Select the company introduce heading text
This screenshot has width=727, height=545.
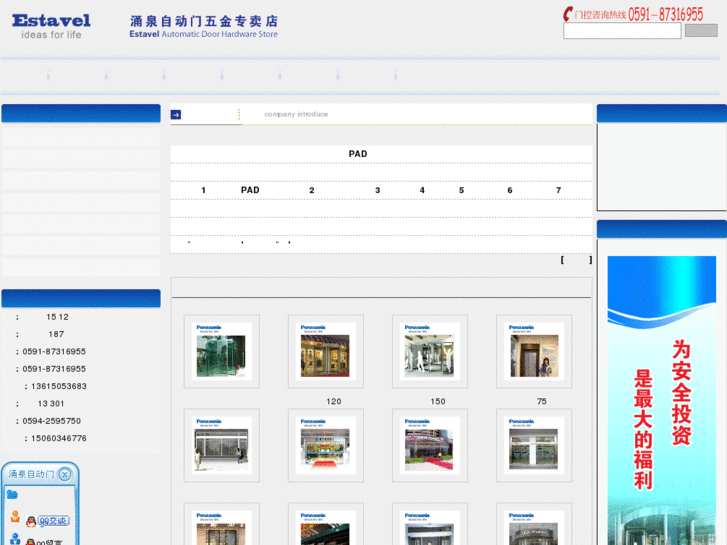296,114
